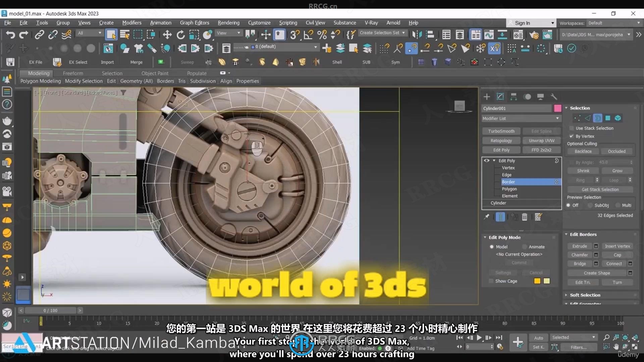Switch to the Object Paint ribbon tab

tap(155, 73)
